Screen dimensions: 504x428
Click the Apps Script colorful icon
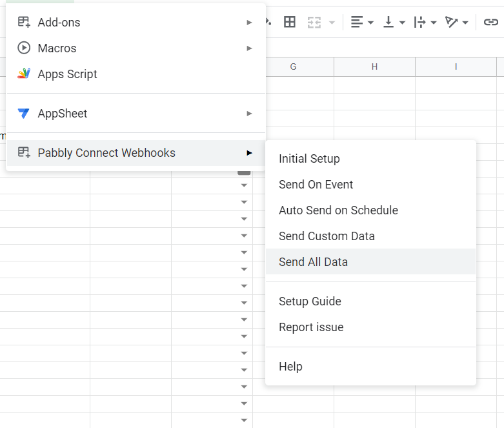tap(24, 74)
